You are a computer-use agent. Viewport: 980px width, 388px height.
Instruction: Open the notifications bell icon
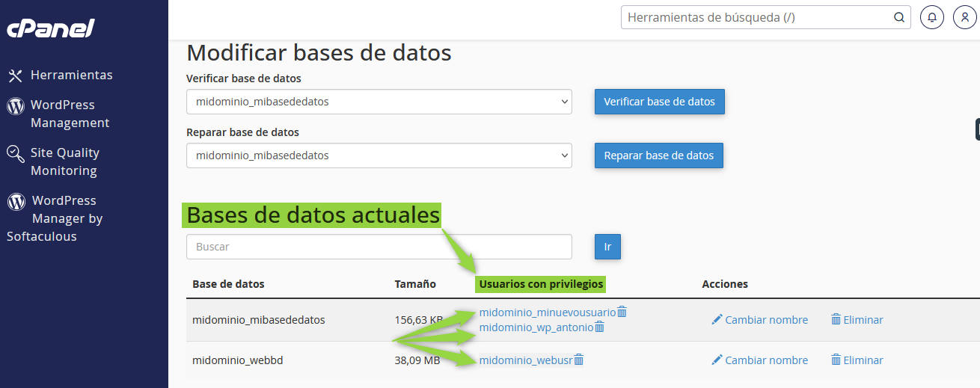point(931,17)
